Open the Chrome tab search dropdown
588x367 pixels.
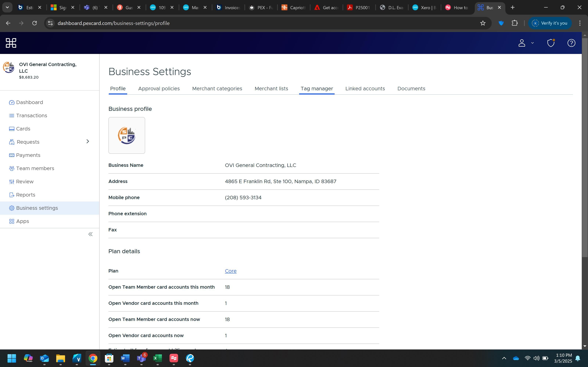point(7,8)
